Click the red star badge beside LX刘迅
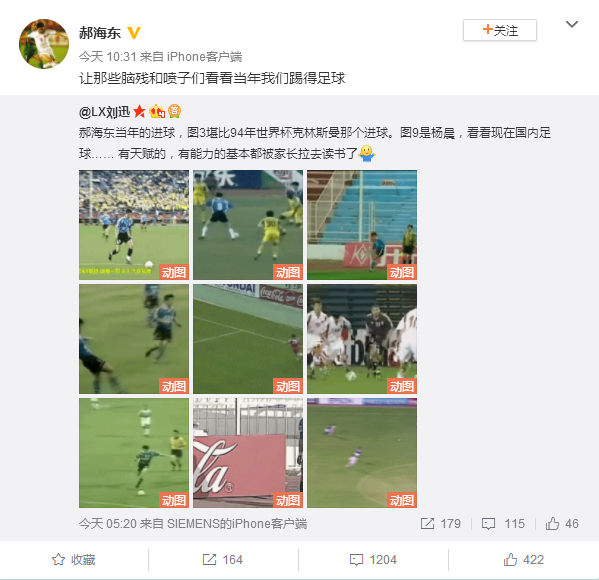599x580 pixels. pyautogui.click(x=139, y=111)
